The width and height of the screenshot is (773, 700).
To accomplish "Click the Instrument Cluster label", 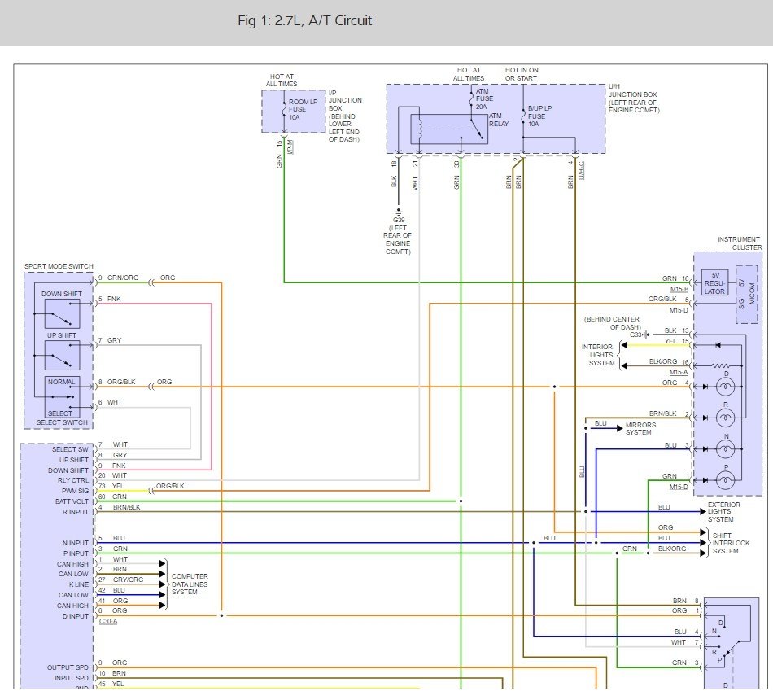I will click(739, 243).
